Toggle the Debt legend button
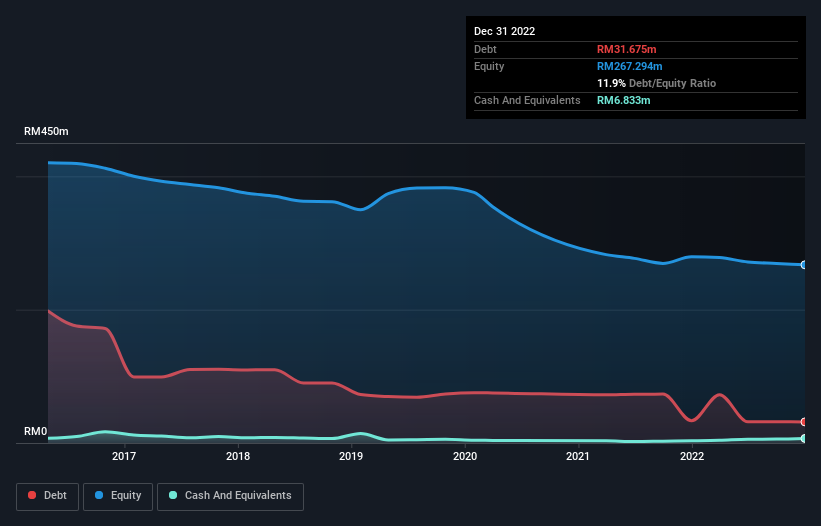The width and height of the screenshot is (821, 526). (48, 496)
